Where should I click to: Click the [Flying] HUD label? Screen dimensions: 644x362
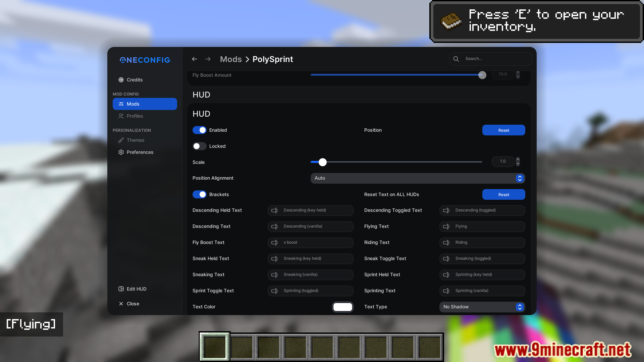[31, 324]
